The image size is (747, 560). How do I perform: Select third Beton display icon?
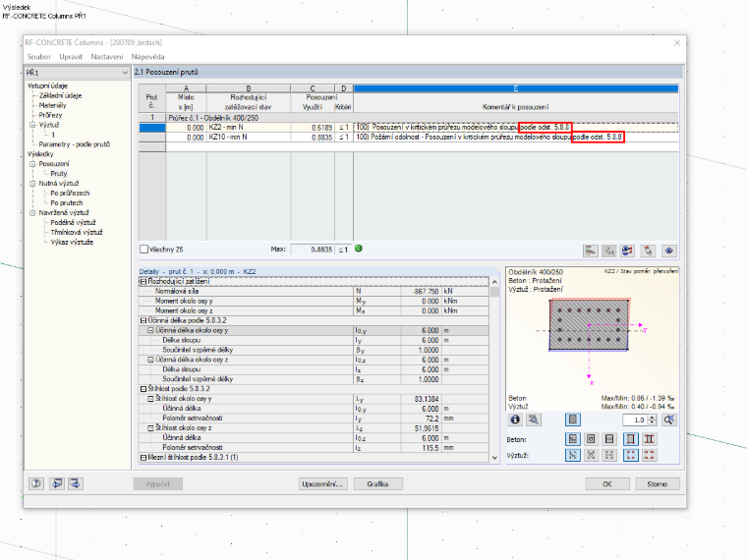pyautogui.click(x=609, y=439)
